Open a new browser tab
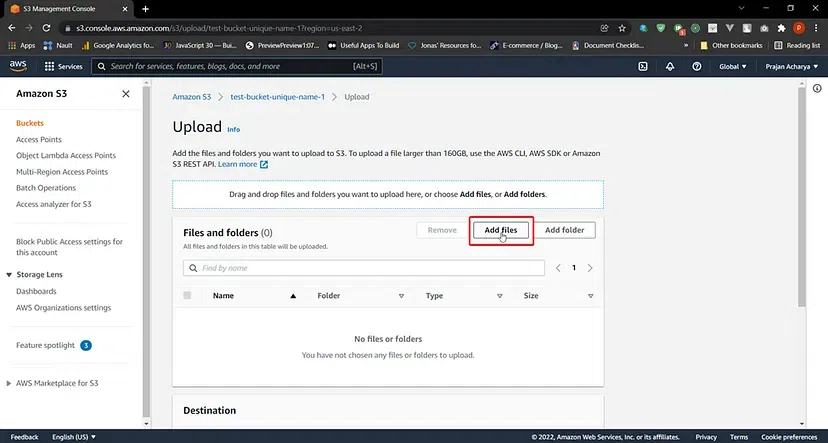 click(145, 9)
